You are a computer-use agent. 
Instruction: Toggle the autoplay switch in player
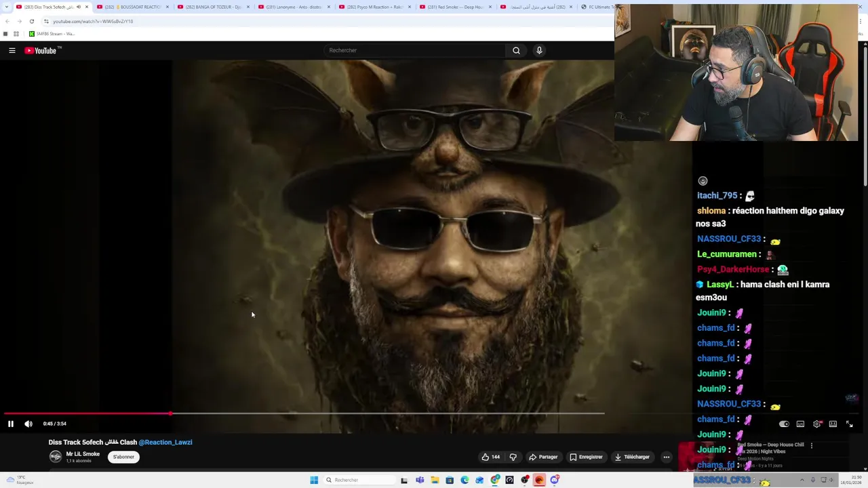(784, 424)
